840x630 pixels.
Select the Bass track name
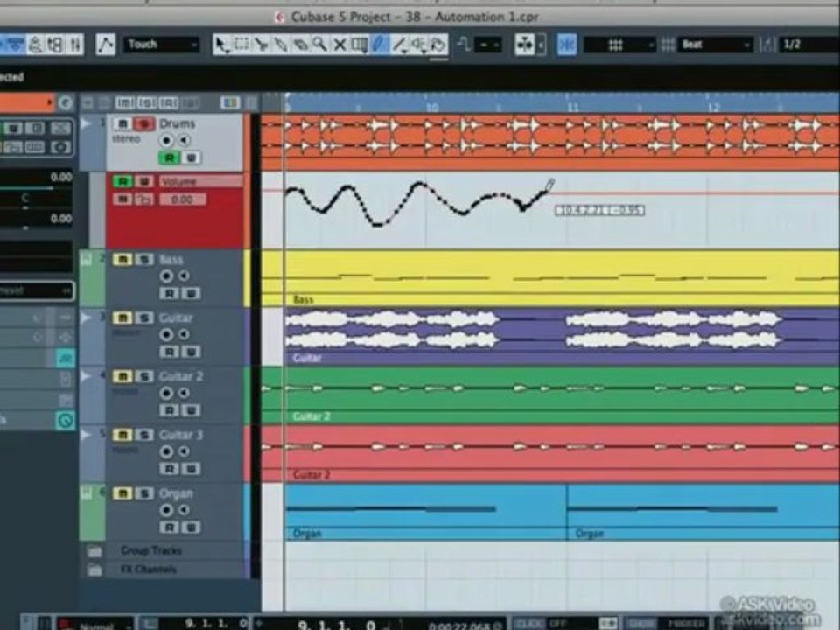tap(171, 260)
